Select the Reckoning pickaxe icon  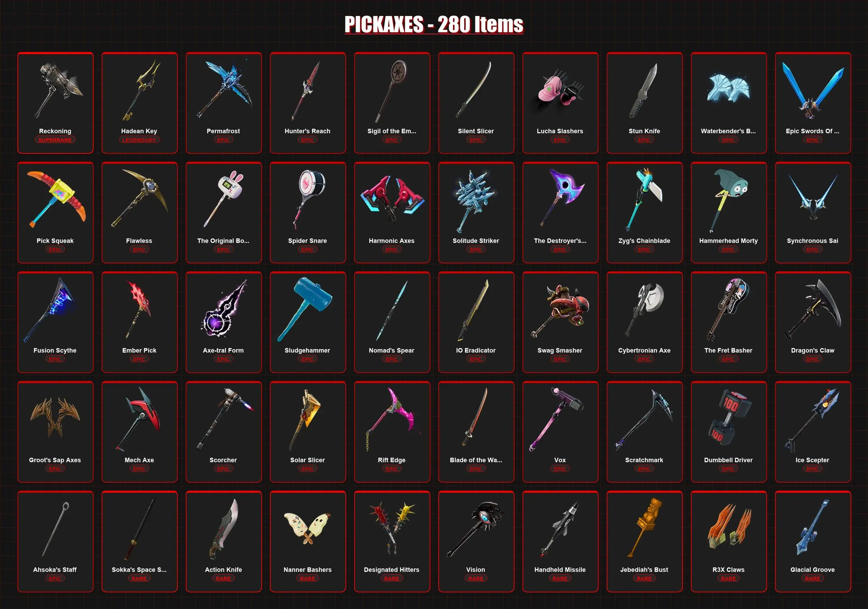click(58, 90)
